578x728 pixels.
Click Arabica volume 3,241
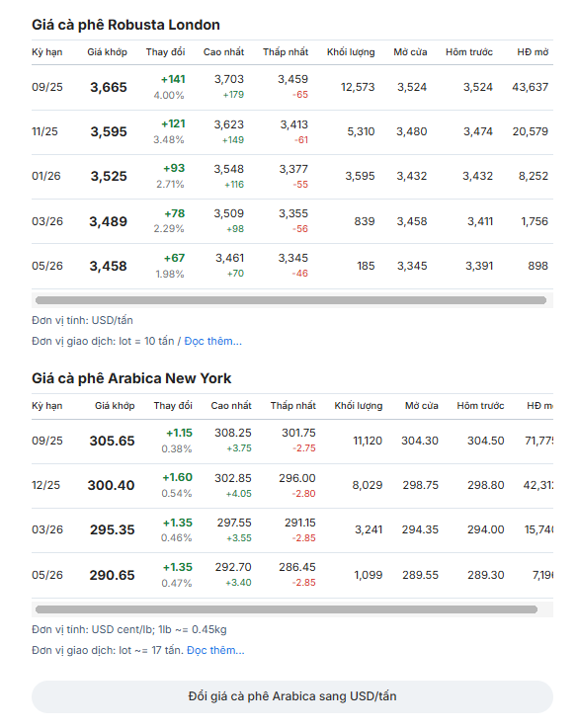click(369, 529)
